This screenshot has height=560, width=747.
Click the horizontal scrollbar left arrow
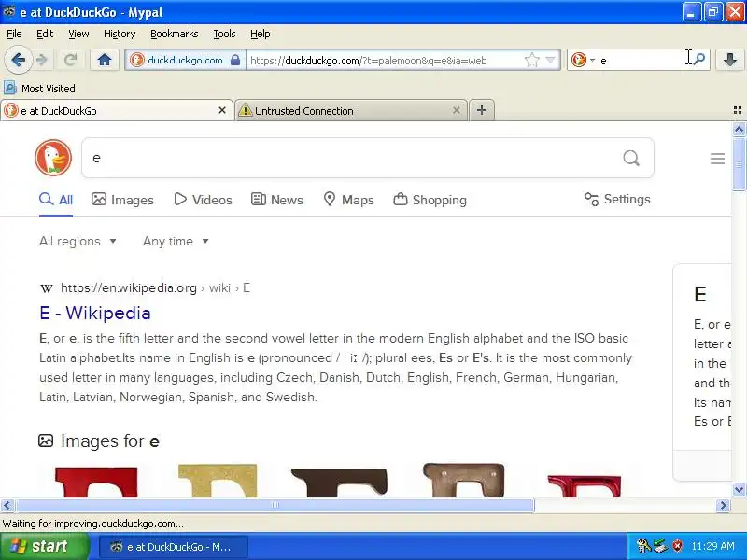7,505
